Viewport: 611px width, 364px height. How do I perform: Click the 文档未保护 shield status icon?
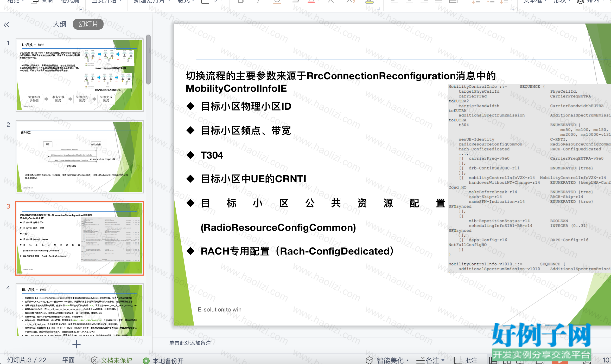pyautogui.click(x=95, y=360)
